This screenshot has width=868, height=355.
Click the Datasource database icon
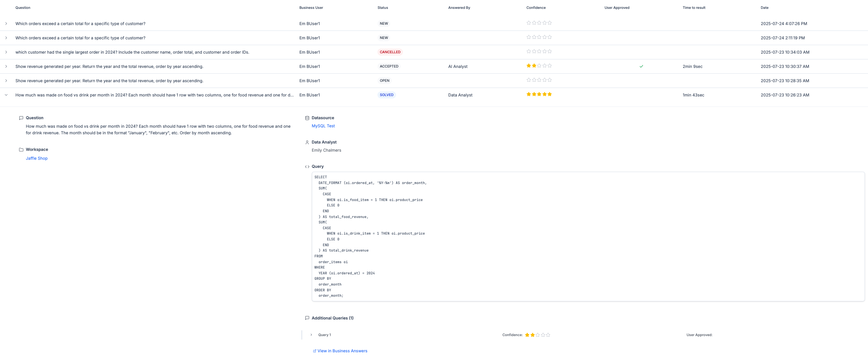click(307, 118)
